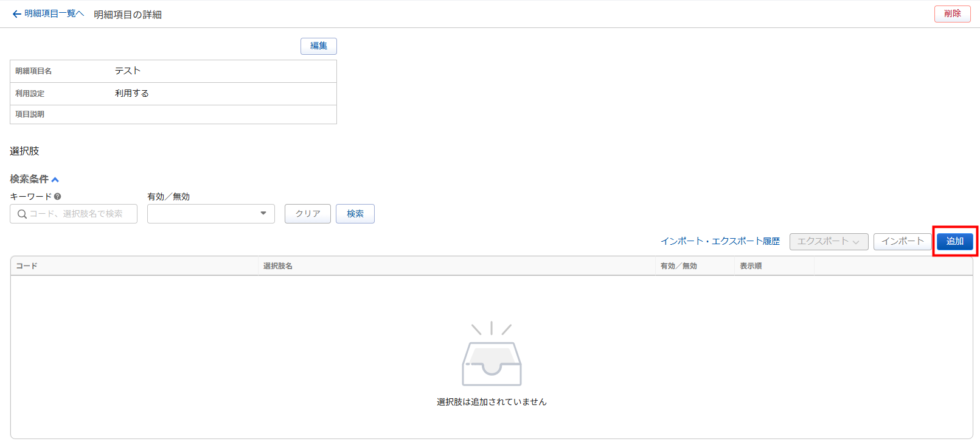Screen dimensions: 980x447
Task: Click the blue 追加 button
Action: [x=954, y=242]
